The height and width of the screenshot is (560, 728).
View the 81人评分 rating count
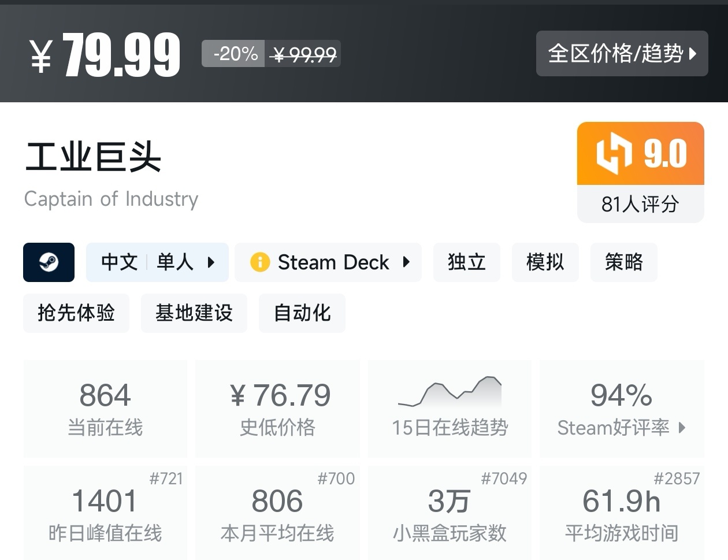click(x=640, y=204)
